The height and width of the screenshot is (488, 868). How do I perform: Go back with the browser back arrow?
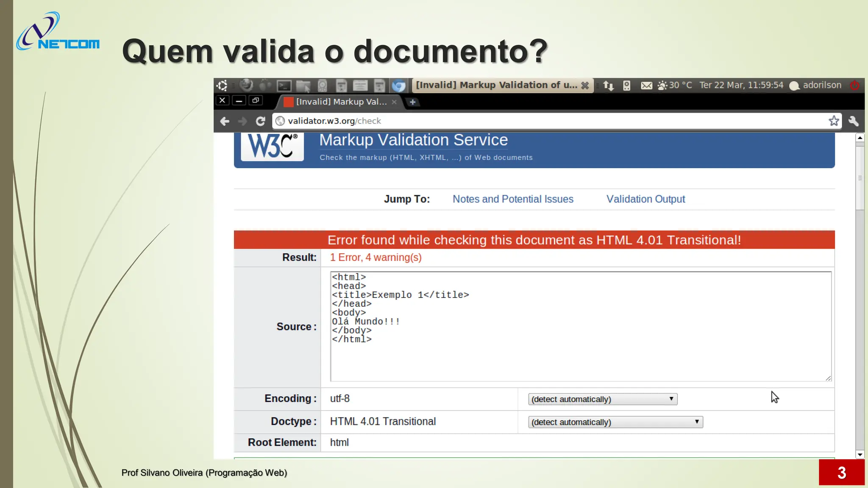pos(225,122)
